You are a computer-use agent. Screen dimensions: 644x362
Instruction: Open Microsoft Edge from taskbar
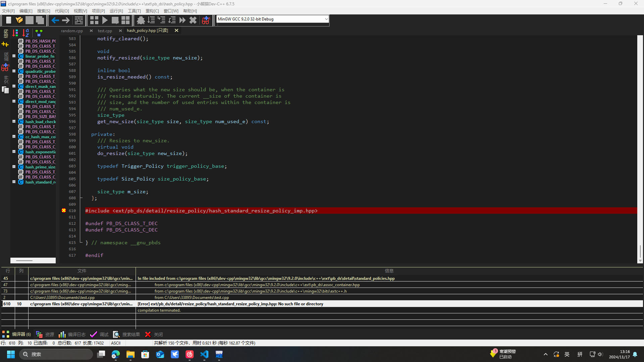[x=115, y=354]
